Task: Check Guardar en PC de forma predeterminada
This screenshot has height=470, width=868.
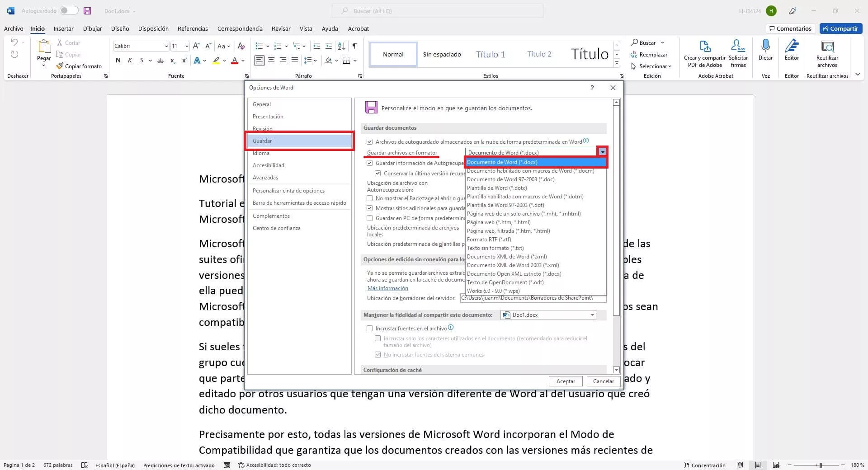Action: coord(370,218)
